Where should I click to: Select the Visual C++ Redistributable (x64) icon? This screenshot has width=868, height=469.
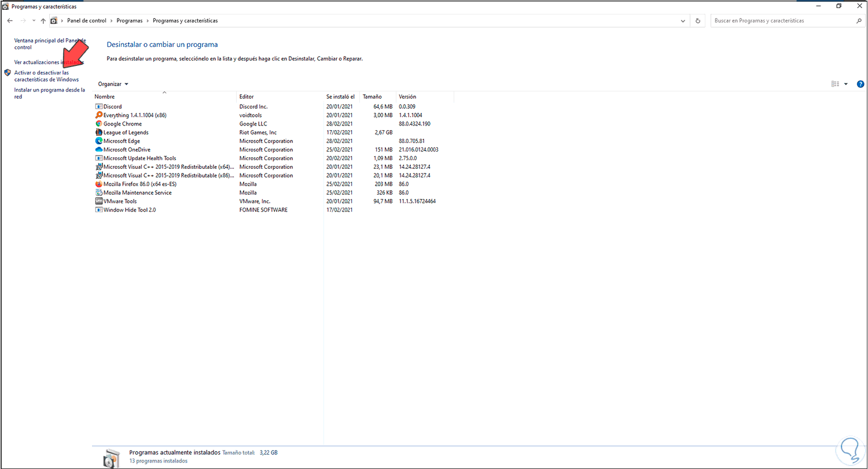[98, 167]
